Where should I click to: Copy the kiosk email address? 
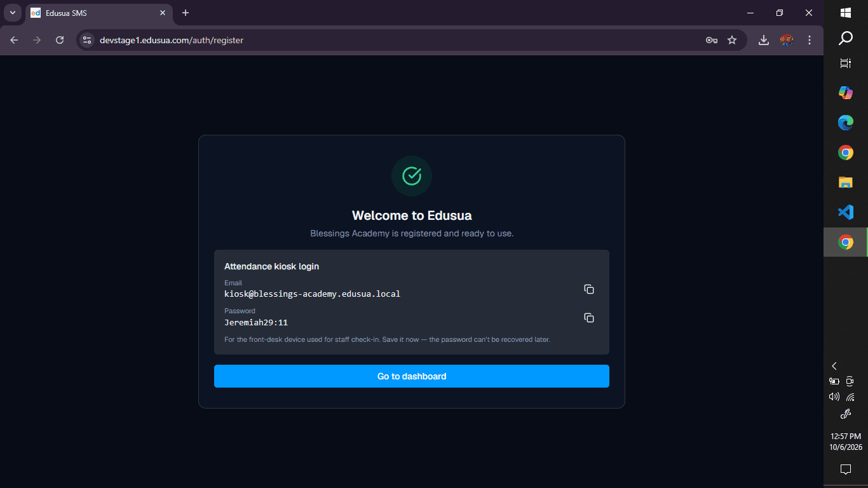pyautogui.click(x=589, y=289)
